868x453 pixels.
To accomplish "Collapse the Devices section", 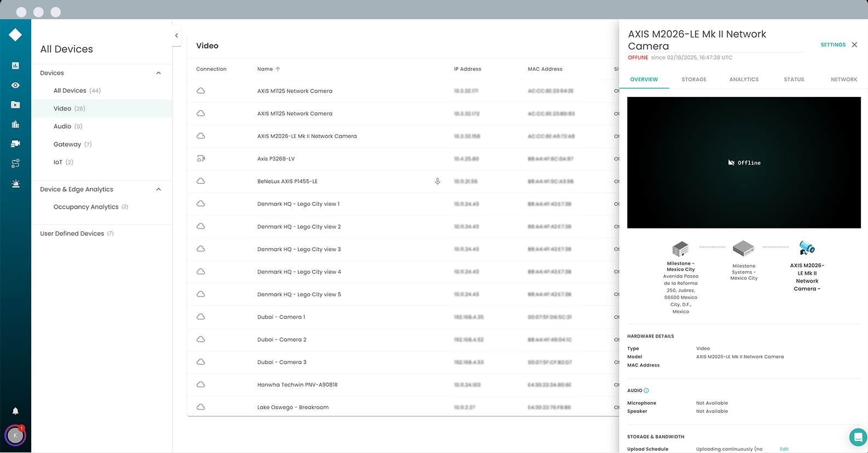I will (x=159, y=73).
